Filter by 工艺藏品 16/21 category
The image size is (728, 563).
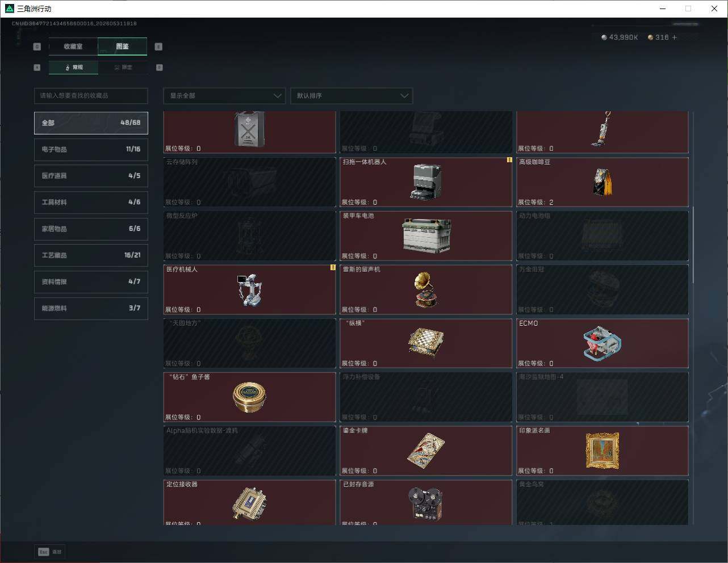pyautogui.click(x=91, y=255)
